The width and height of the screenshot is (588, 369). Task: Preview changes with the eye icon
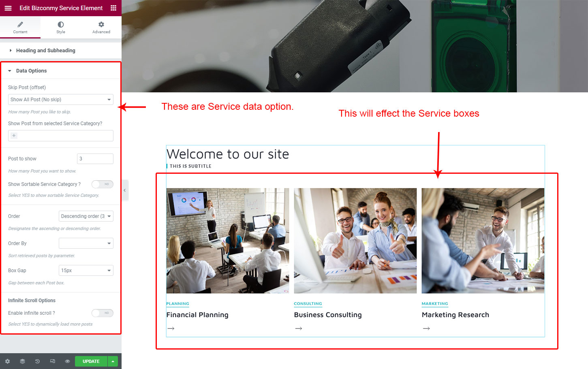point(67,361)
